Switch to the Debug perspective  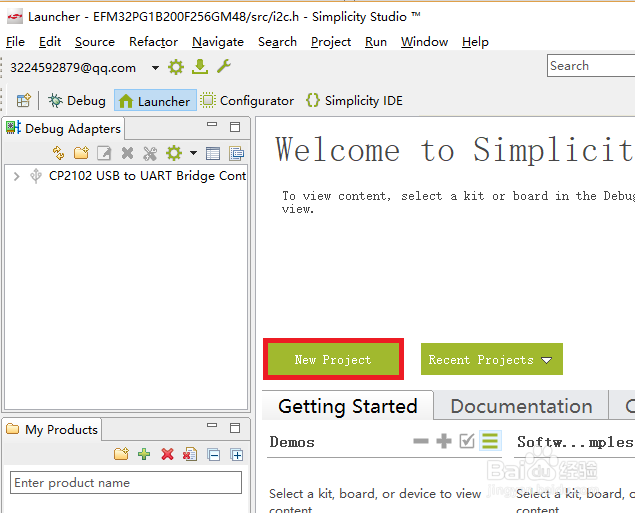click(77, 100)
